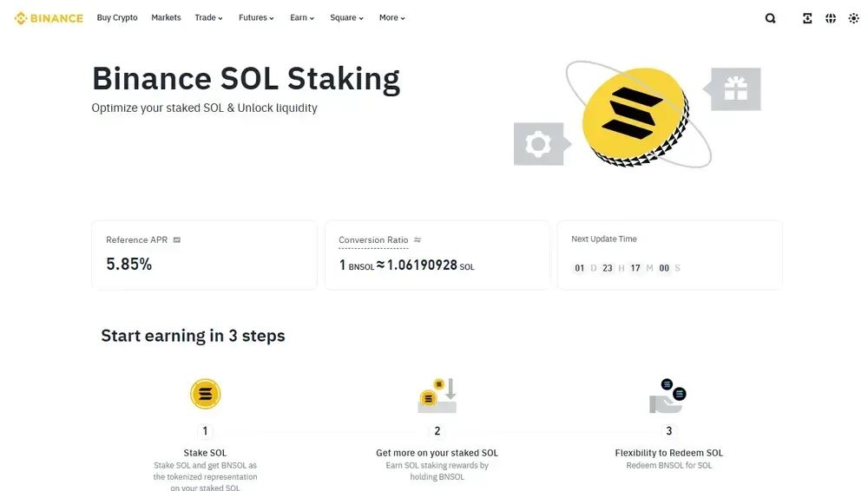
Task: Open the Earn dropdown menu
Action: pos(302,18)
